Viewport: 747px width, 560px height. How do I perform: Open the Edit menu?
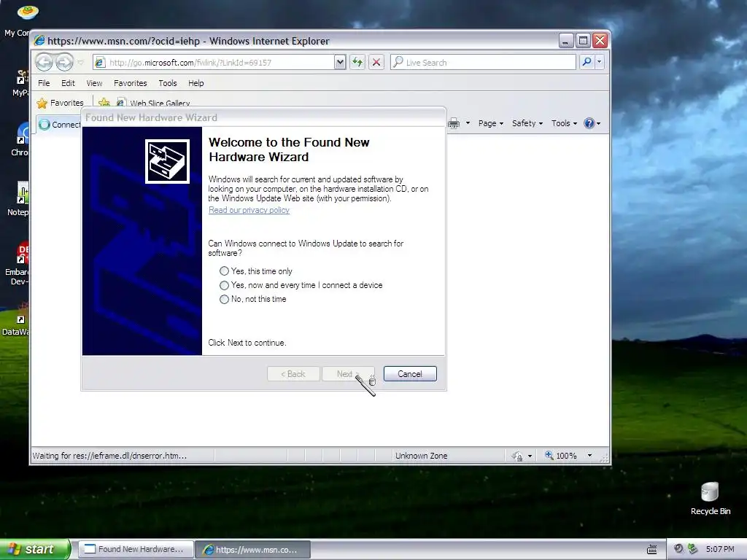[68, 83]
